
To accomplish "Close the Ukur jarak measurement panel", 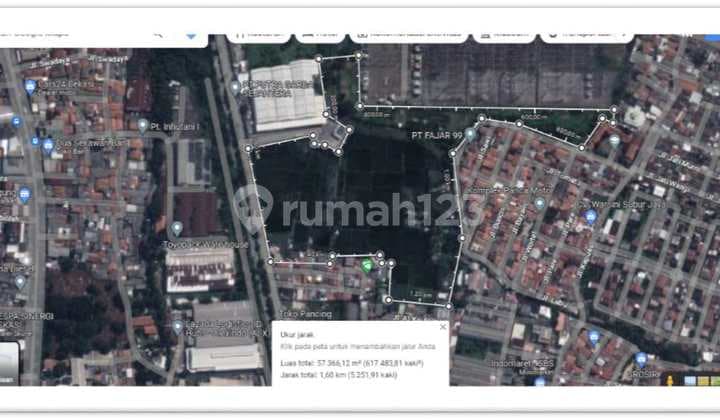I will [x=443, y=327].
